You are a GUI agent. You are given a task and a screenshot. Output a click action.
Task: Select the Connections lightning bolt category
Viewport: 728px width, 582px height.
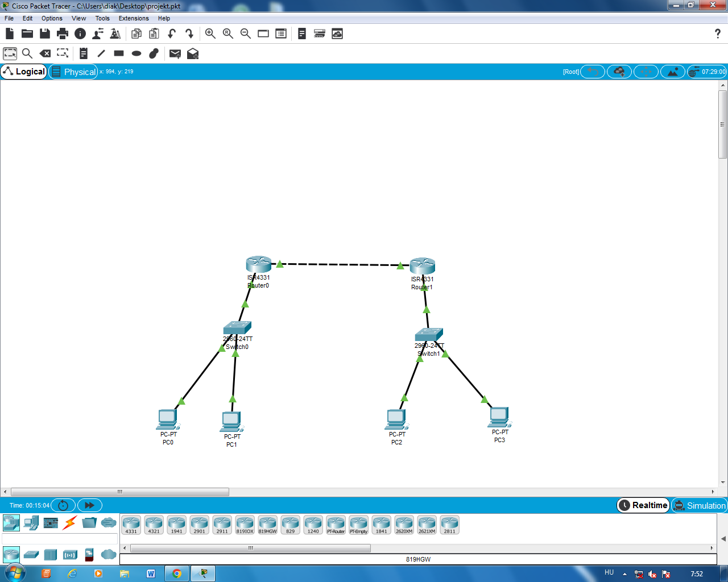point(70,522)
